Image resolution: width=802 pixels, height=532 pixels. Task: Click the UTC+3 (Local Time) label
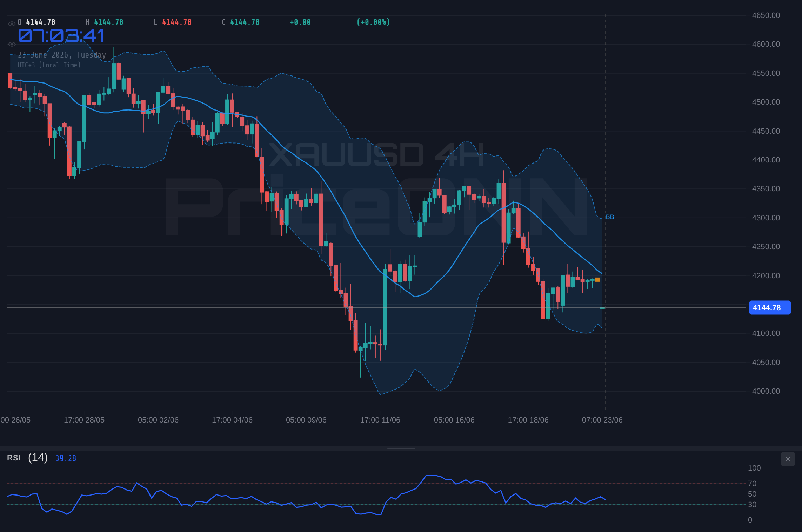pos(49,65)
